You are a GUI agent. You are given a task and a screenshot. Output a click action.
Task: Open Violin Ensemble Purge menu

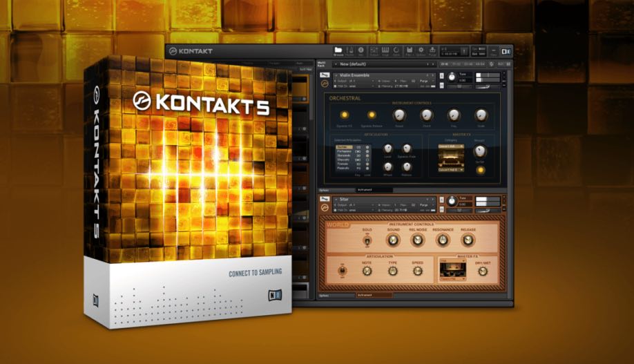427,81
